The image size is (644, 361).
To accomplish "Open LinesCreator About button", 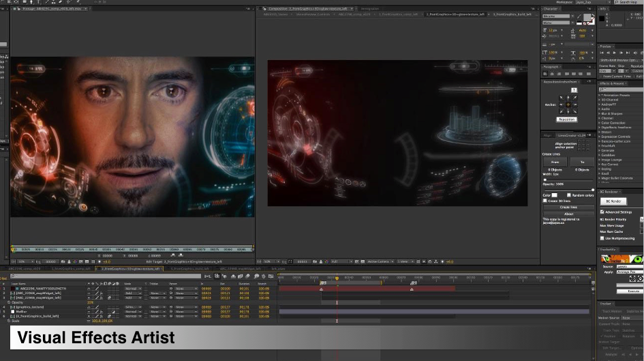I will pos(568,214).
